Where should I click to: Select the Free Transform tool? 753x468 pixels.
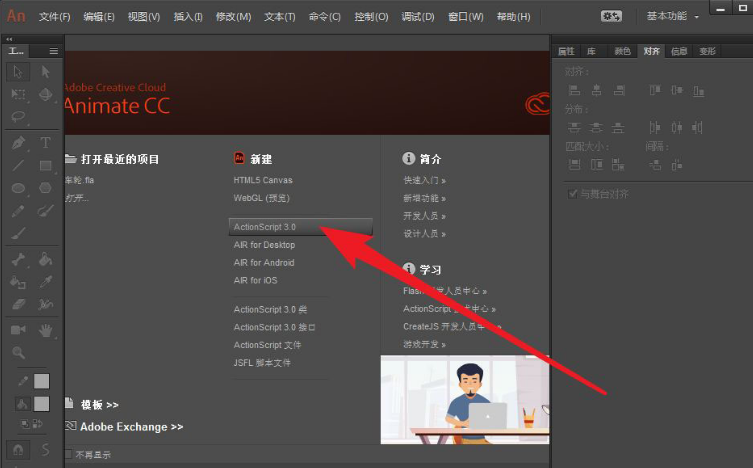click(18, 94)
